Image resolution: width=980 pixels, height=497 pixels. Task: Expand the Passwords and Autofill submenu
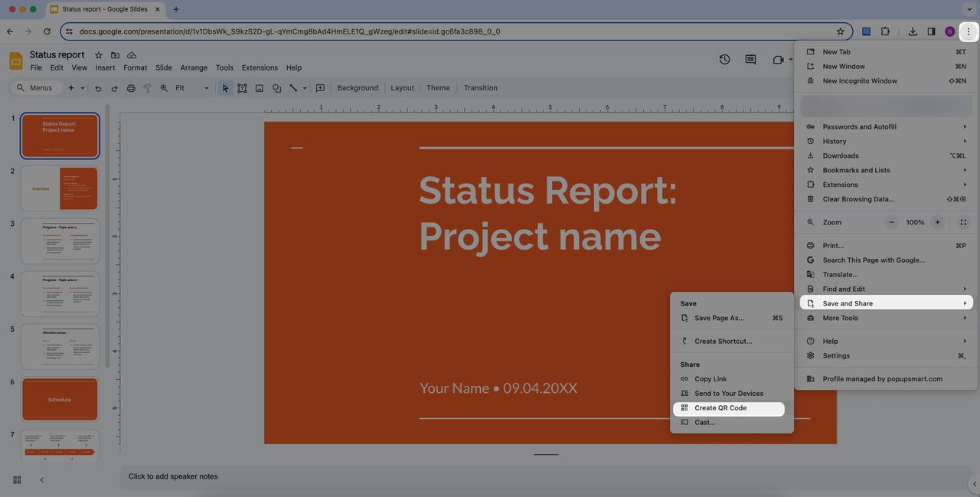887,127
